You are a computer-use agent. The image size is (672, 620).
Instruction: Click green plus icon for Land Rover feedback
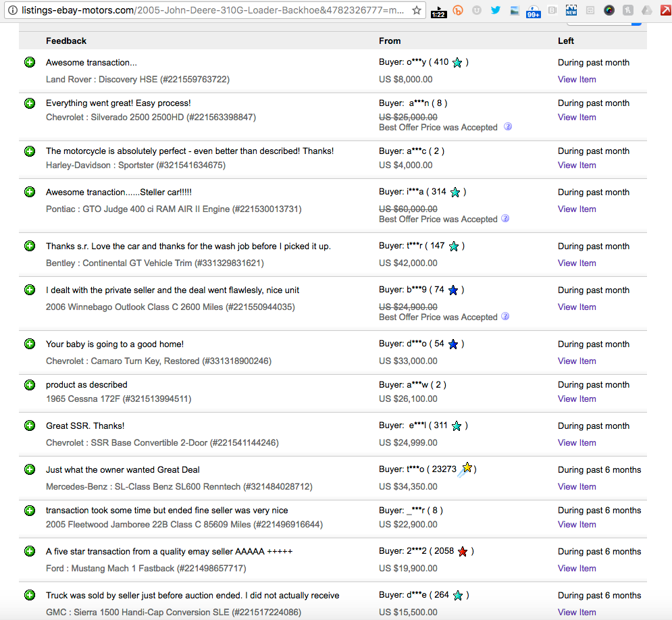(30, 62)
